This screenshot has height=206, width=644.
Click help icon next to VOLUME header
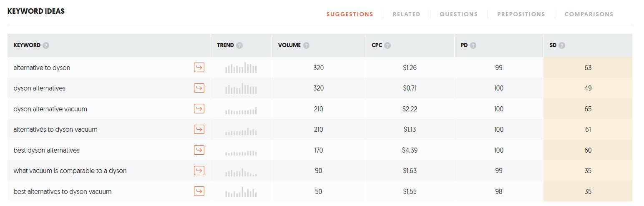click(307, 45)
